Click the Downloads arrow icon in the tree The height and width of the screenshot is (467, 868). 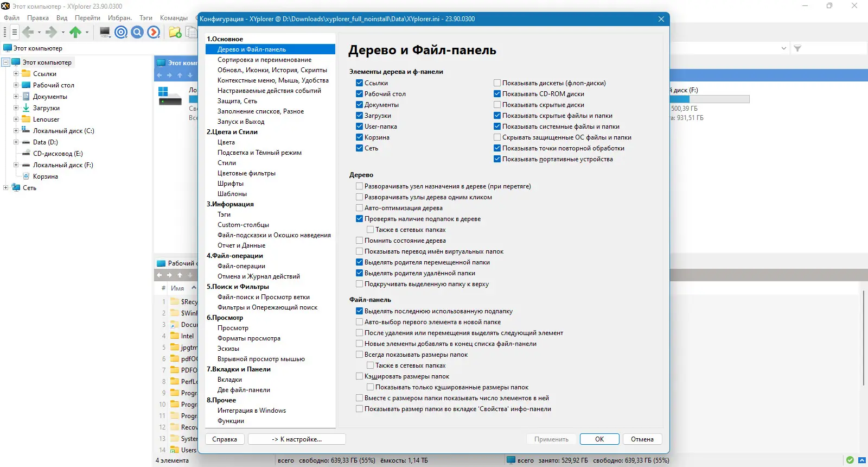coord(26,108)
